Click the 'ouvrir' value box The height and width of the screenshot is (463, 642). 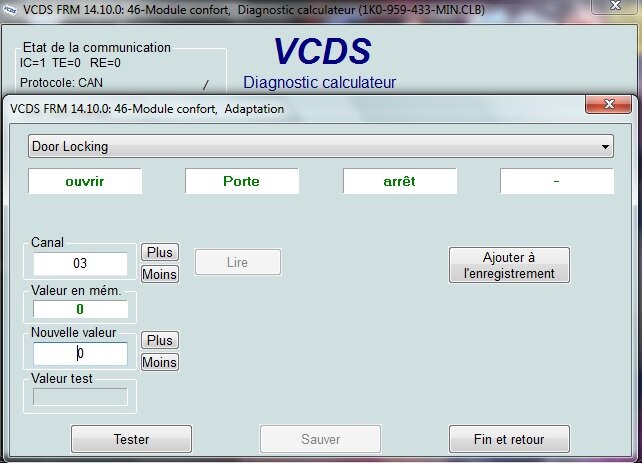[x=85, y=181]
